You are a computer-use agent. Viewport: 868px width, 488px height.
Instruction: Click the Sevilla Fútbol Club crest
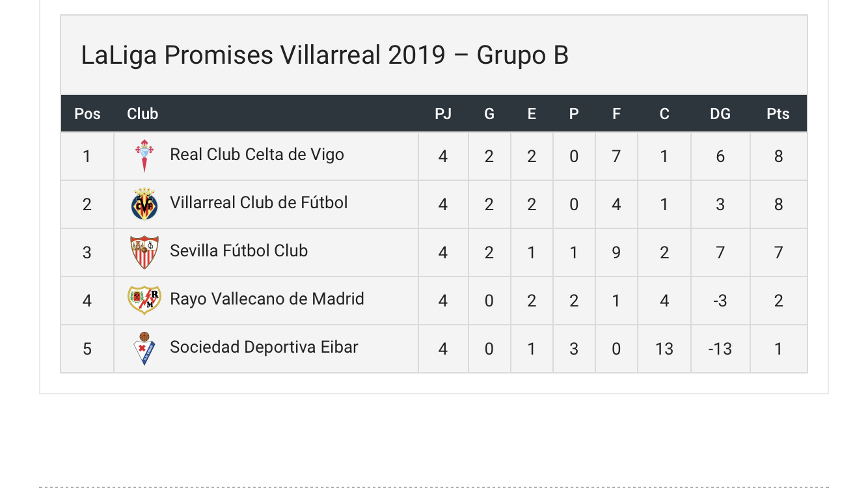pyautogui.click(x=144, y=252)
